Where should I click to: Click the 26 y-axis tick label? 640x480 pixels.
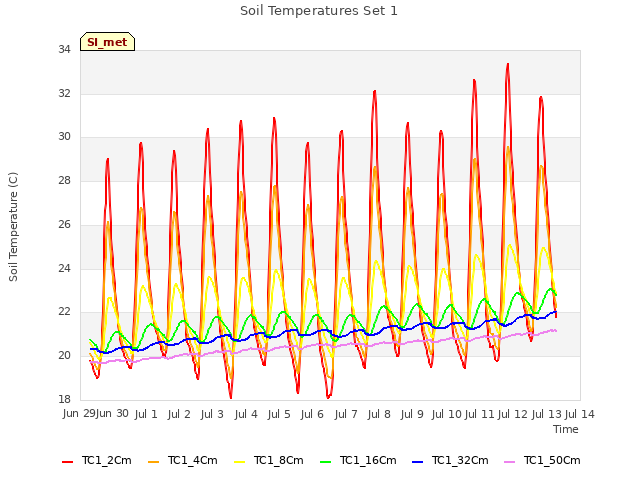point(64,224)
